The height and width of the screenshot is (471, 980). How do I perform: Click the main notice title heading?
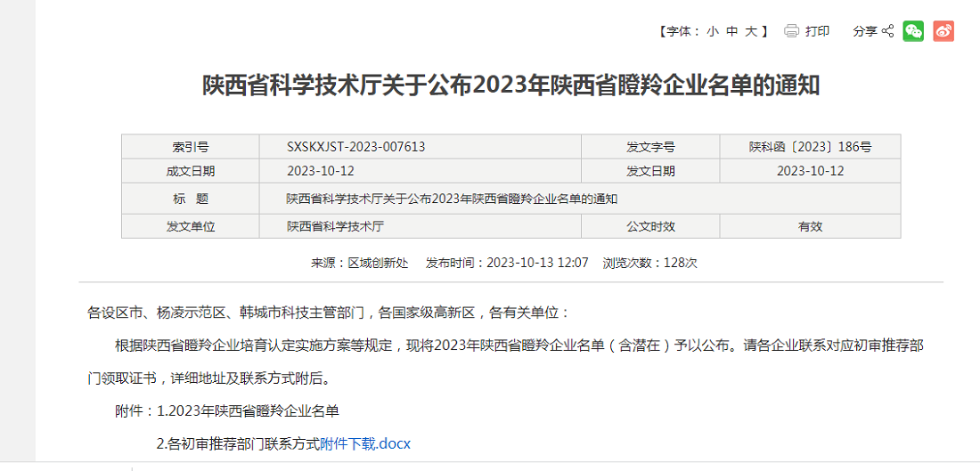(x=511, y=86)
